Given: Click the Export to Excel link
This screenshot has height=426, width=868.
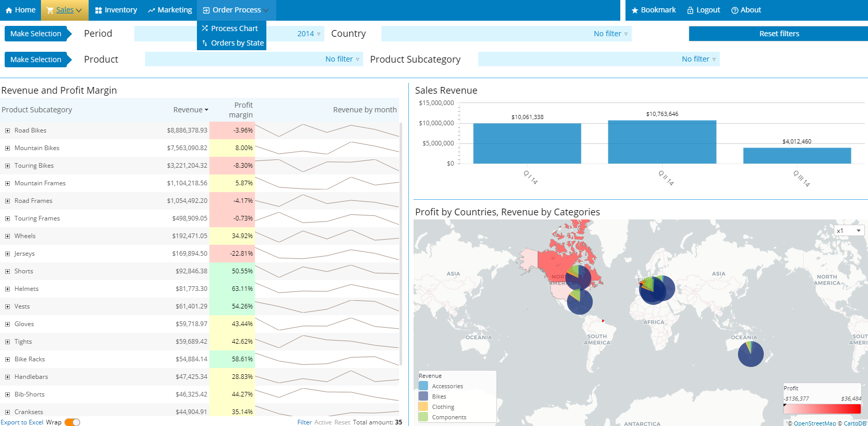Looking at the screenshot, I should [22, 422].
